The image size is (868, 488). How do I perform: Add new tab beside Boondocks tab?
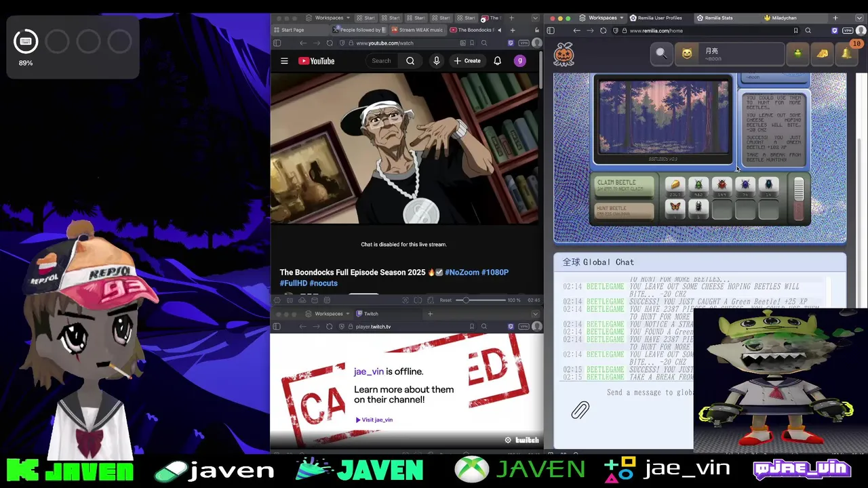(x=513, y=30)
